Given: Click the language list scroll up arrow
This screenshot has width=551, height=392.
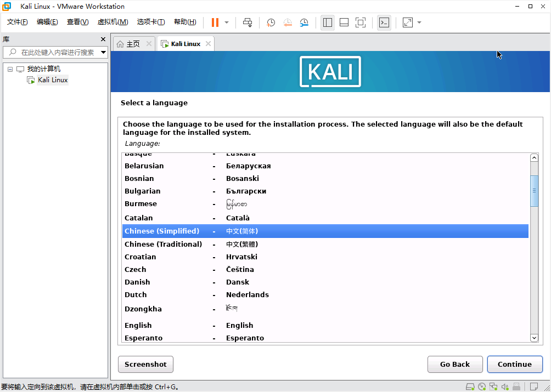Looking at the screenshot, I should click(x=534, y=157).
